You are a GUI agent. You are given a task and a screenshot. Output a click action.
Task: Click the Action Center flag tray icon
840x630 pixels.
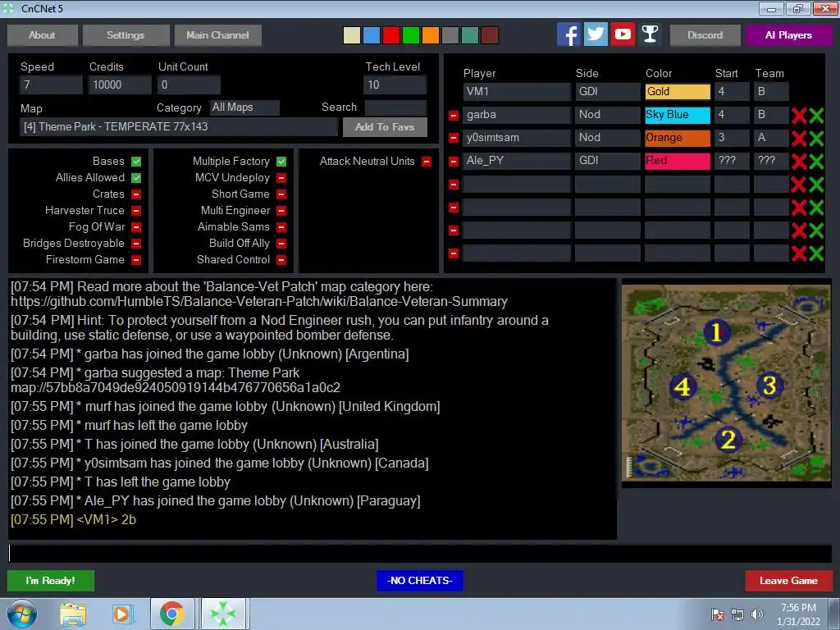pyautogui.click(x=718, y=614)
